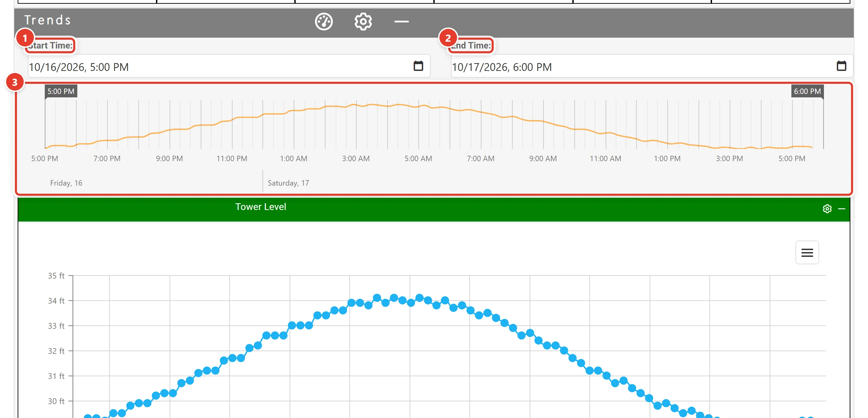The height and width of the screenshot is (418, 868).
Task: Click the Saturday, 17 day label
Action: 289,183
